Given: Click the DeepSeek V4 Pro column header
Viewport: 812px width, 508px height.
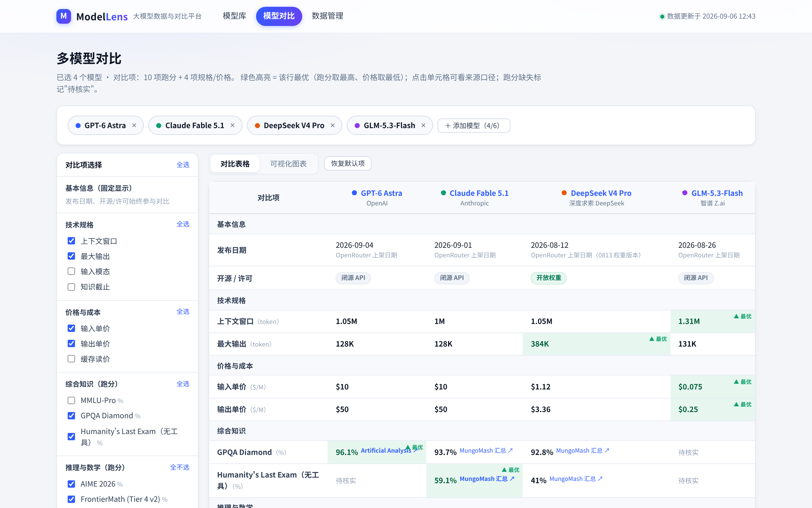Looking at the screenshot, I should [x=597, y=198].
